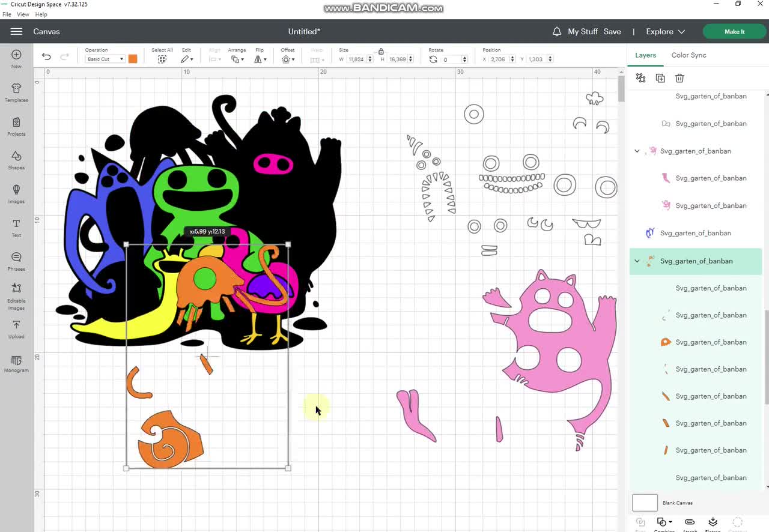
Task: Click the Slice icon in Layers panel
Action: (640, 523)
